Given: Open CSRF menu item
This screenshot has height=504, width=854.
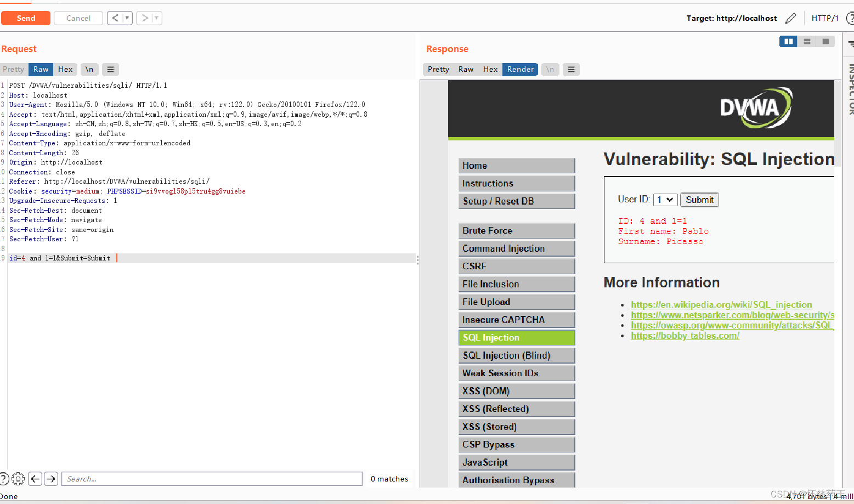Looking at the screenshot, I should (517, 266).
